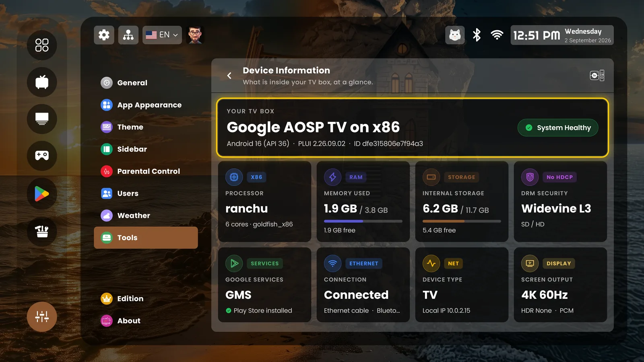The height and width of the screenshot is (362, 644).
Task: Click the Ethernet connection Wi-Fi icon
Action: pyautogui.click(x=332, y=263)
